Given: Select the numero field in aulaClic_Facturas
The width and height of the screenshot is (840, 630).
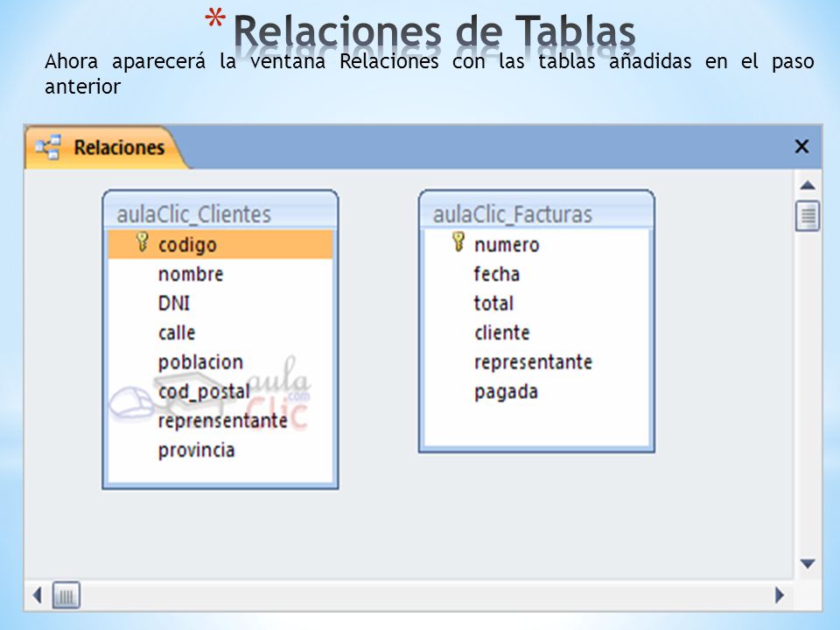Looking at the screenshot, I should [x=536, y=245].
